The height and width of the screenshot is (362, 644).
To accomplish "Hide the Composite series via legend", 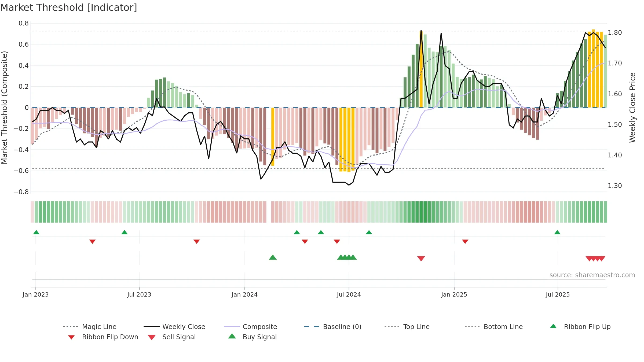I will (250, 327).
